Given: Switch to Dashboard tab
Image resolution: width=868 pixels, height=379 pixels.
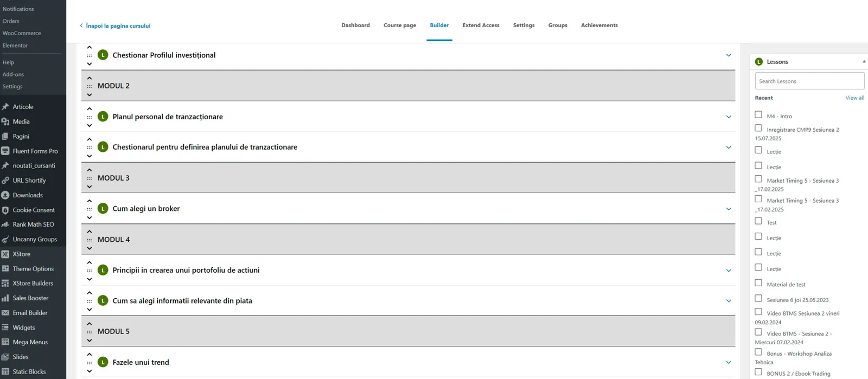Looking at the screenshot, I should click(x=355, y=25).
